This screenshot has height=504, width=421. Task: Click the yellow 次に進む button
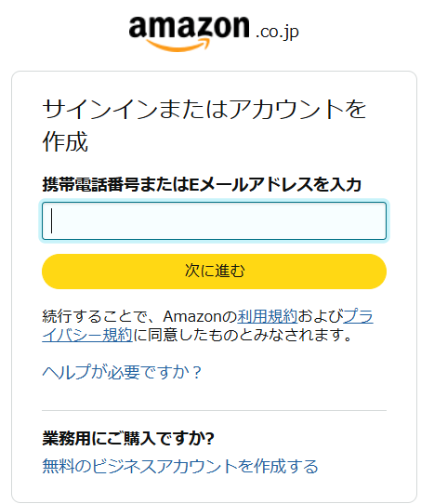coord(214,272)
